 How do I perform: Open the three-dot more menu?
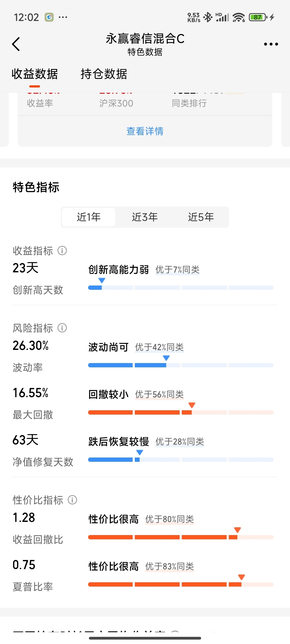click(271, 44)
